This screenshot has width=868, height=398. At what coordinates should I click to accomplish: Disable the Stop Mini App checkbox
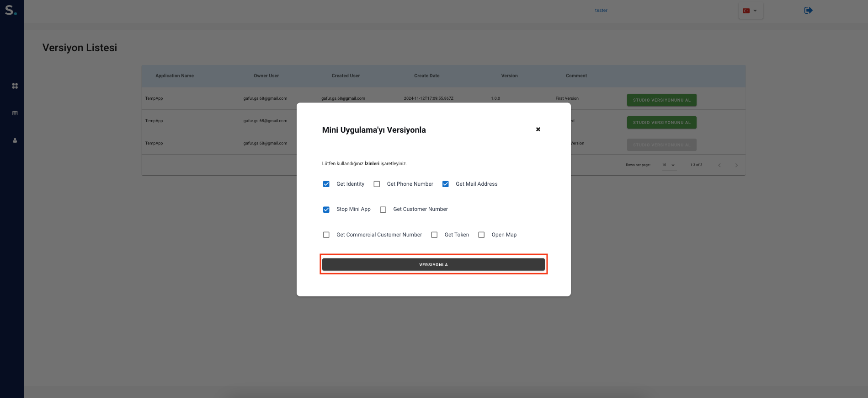(x=326, y=210)
